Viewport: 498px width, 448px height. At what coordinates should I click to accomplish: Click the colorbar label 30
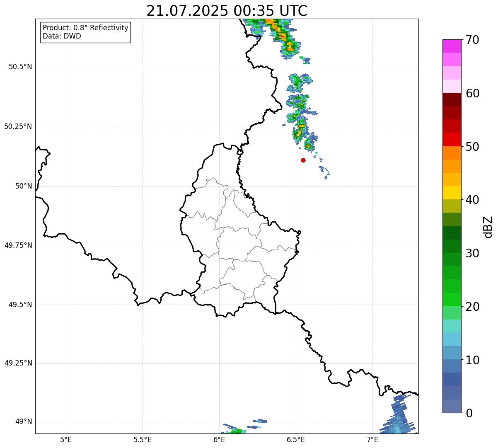click(473, 253)
